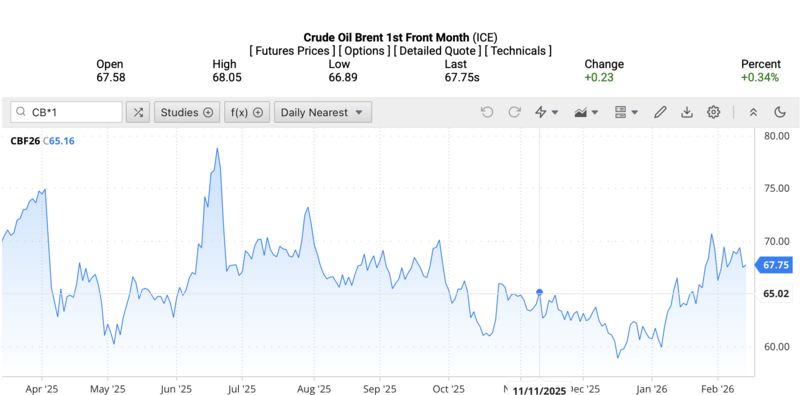This screenshot has width=800, height=395.
Task: Open the Detailed Quote link
Action: (x=438, y=51)
